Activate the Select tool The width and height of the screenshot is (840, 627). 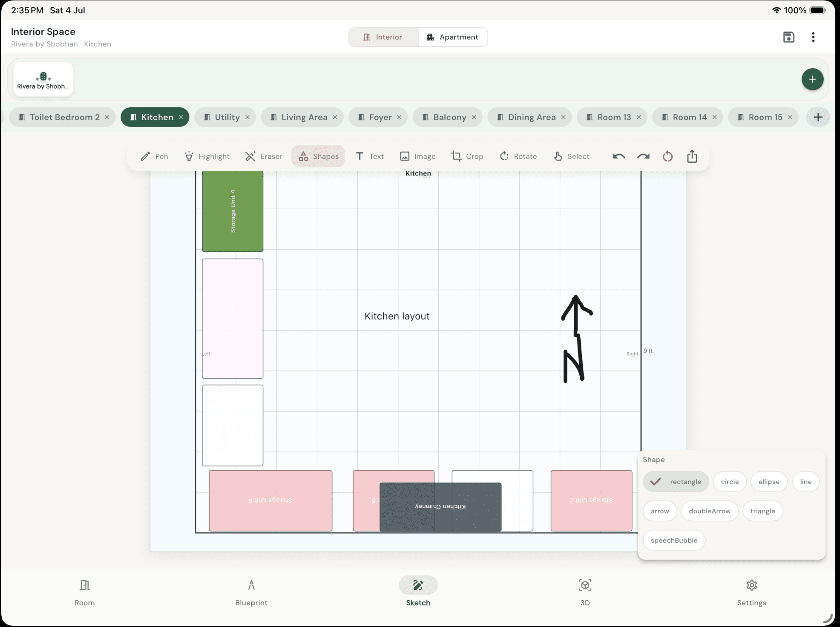click(571, 156)
